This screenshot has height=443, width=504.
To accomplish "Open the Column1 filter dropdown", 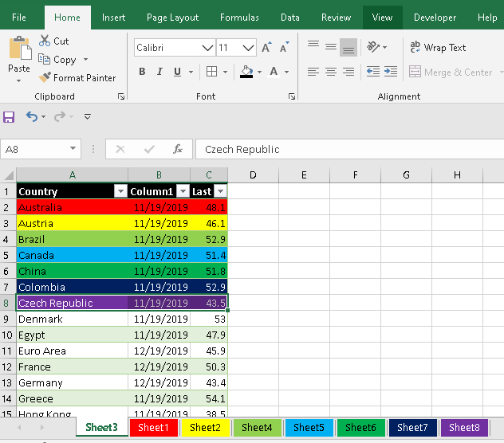I will (183, 191).
